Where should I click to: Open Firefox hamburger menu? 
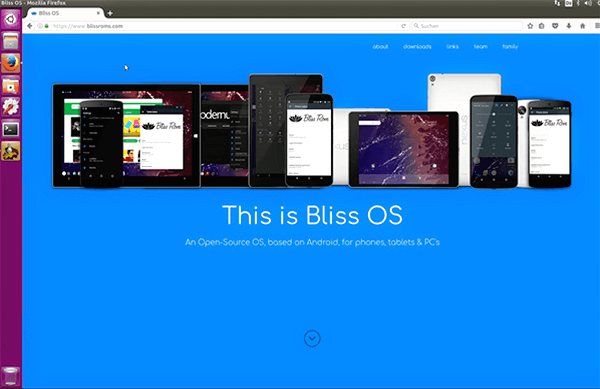pyautogui.click(x=597, y=26)
